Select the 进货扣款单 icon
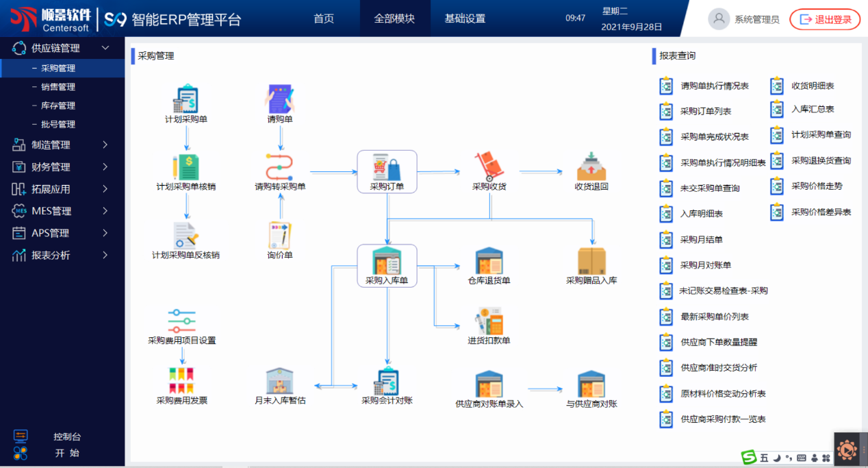 489,321
